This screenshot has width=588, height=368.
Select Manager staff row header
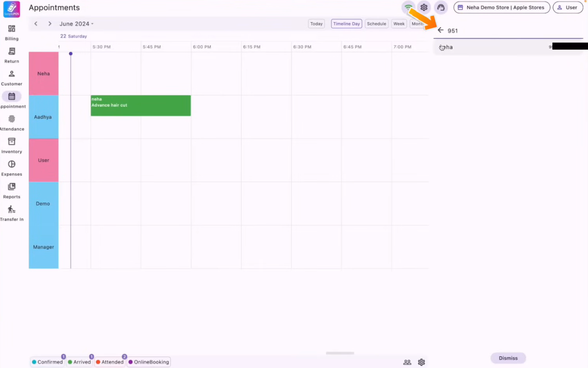tap(44, 247)
